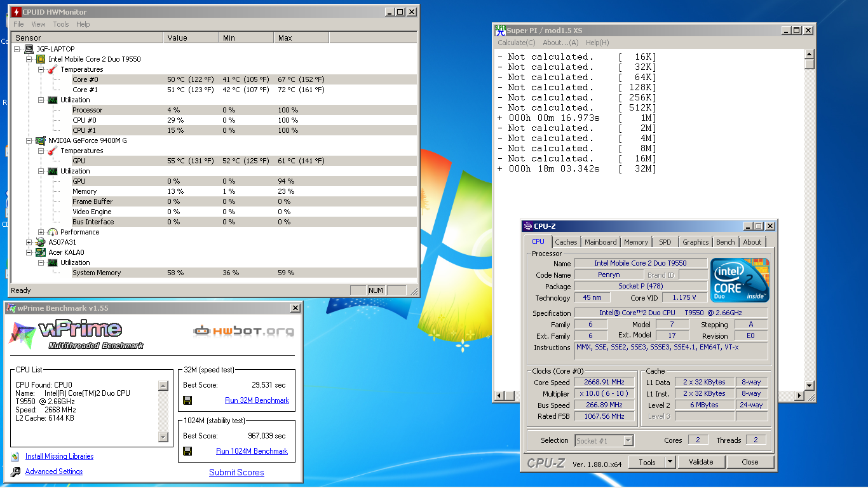This screenshot has width=868, height=488.
Task: Click the AS07A31 battery icon
Action: (41, 242)
